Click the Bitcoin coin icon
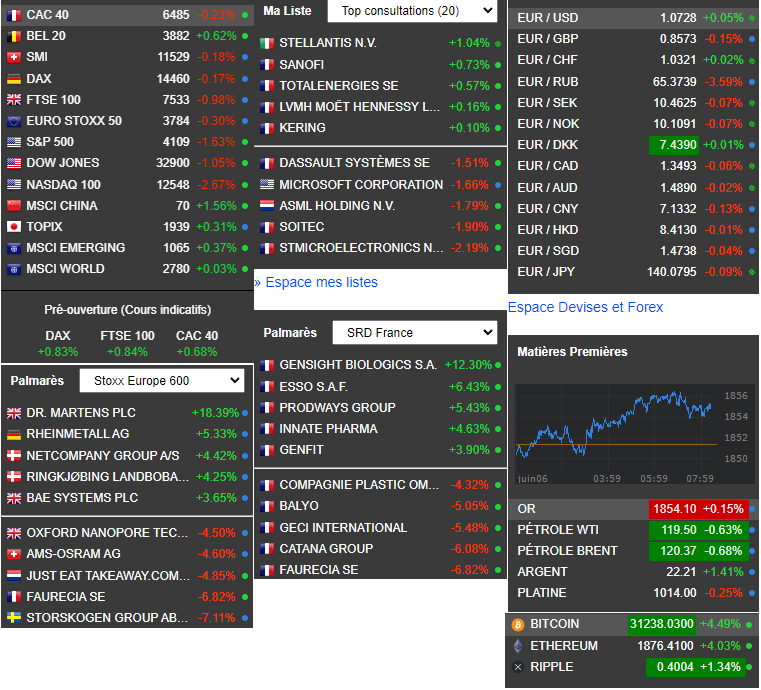Viewport: 761px width, 690px height. pos(518,624)
